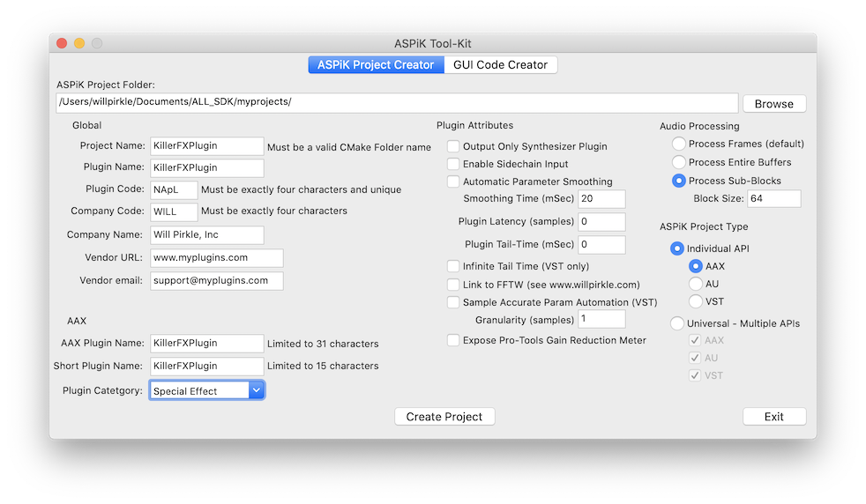866x504 pixels.
Task: Toggle Automatic Parameter Smoothing checkbox
Action: [453, 182]
